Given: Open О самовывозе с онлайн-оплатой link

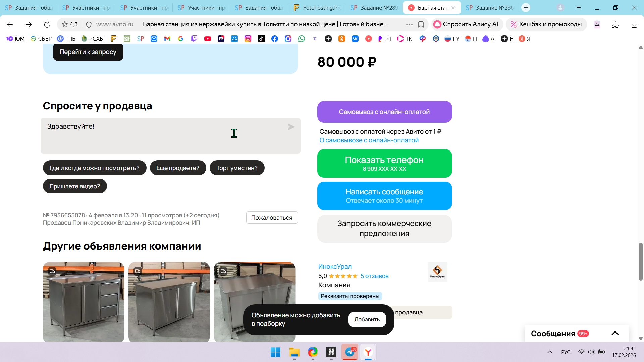Looking at the screenshot, I should [369, 140].
